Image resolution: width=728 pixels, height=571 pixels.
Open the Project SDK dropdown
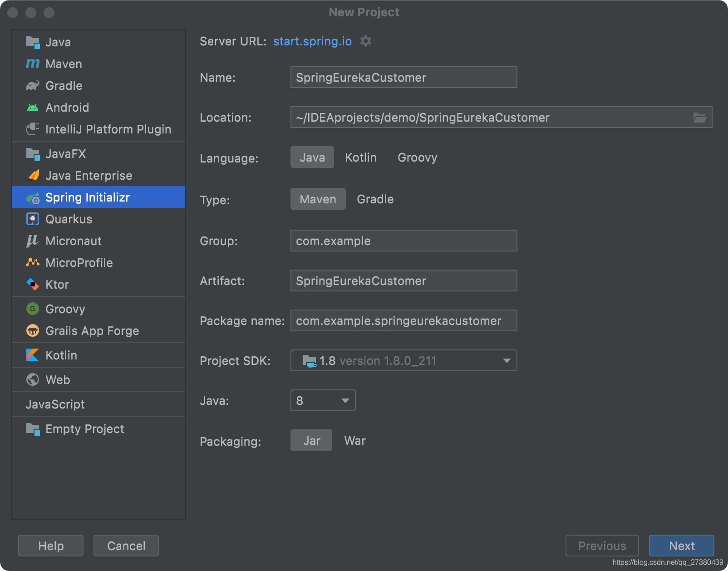(x=403, y=361)
